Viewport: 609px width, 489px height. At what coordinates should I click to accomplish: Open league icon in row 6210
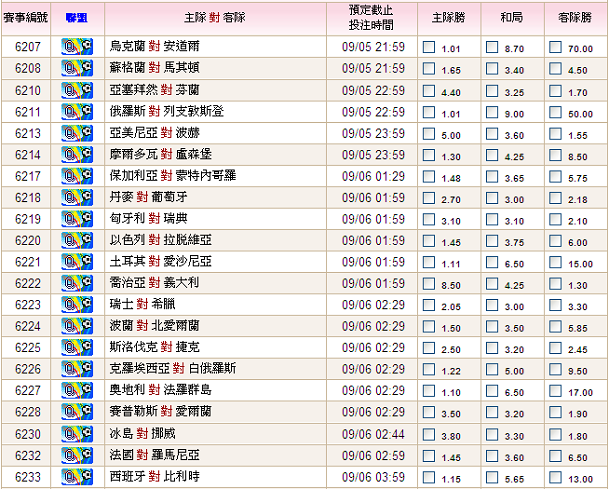(77, 90)
